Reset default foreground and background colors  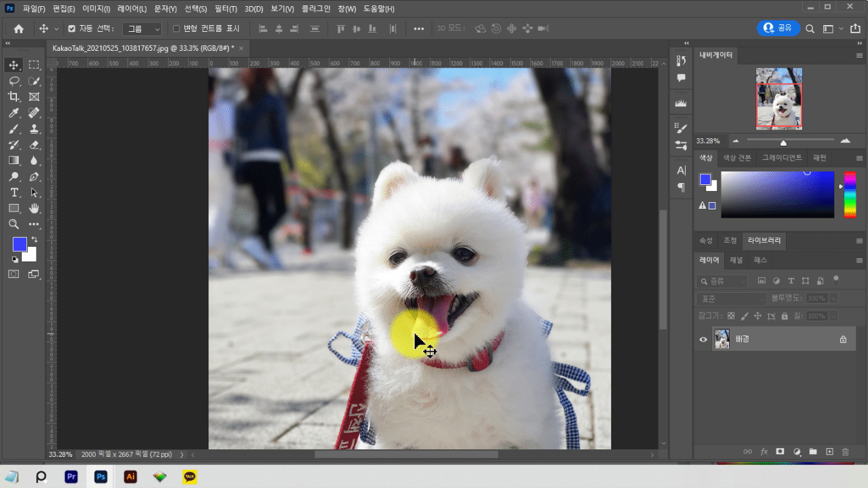tap(15, 259)
